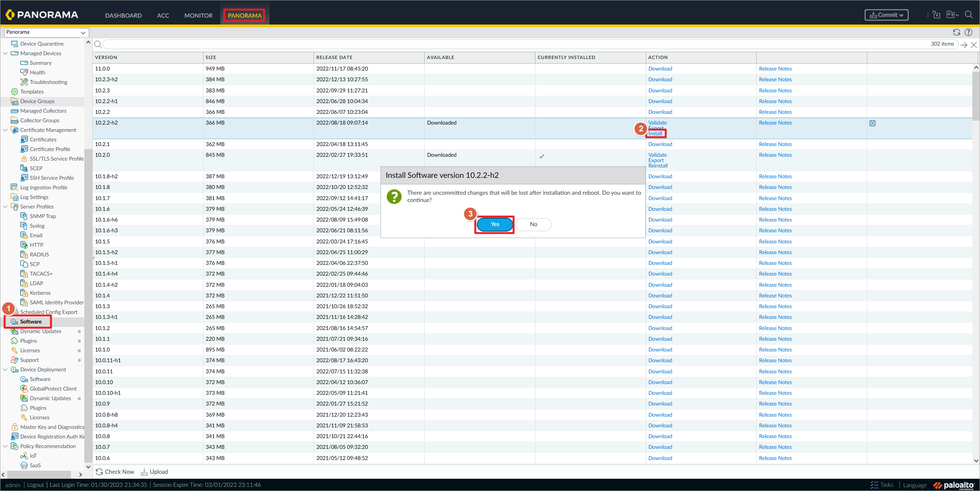Switch to the MONITOR tab
Screen dimensions: 980x491
pos(198,15)
